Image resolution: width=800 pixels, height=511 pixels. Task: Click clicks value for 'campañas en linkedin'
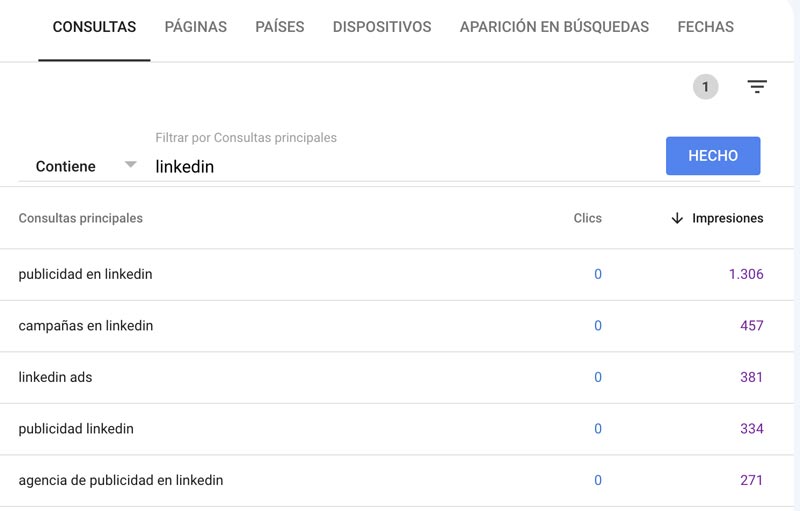[598, 326]
